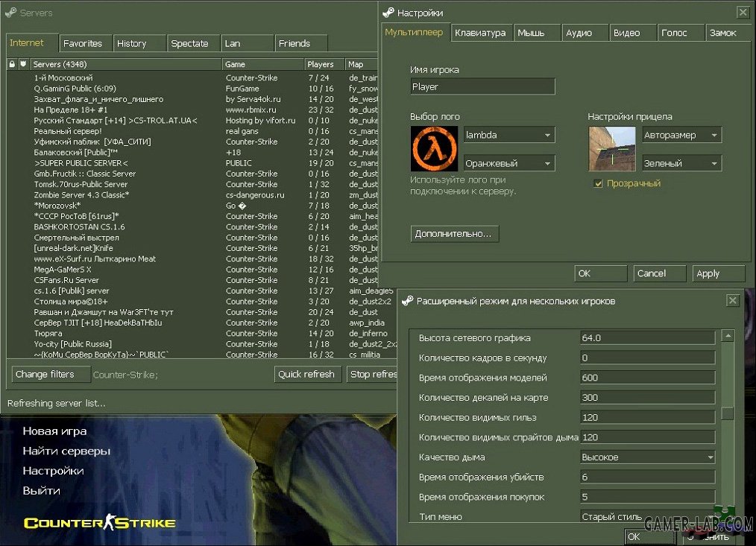Click the Quick refresh button
The width and height of the screenshot is (756, 546).
tap(308, 375)
